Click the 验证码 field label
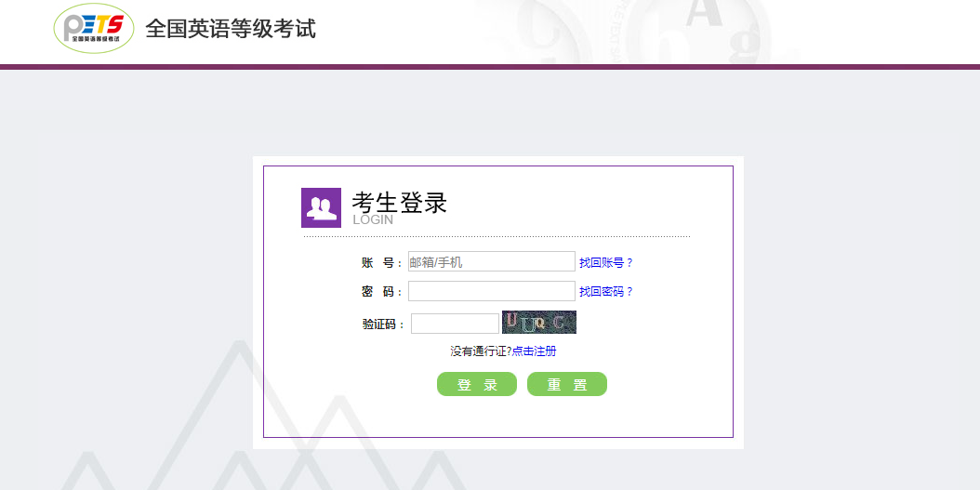The width and height of the screenshot is (980, 490). coord(383,324)
